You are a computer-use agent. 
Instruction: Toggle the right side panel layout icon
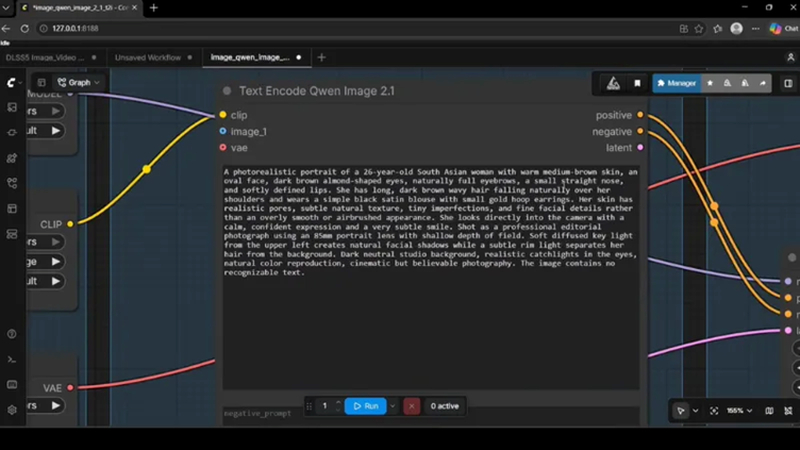[x=788, y=83]
